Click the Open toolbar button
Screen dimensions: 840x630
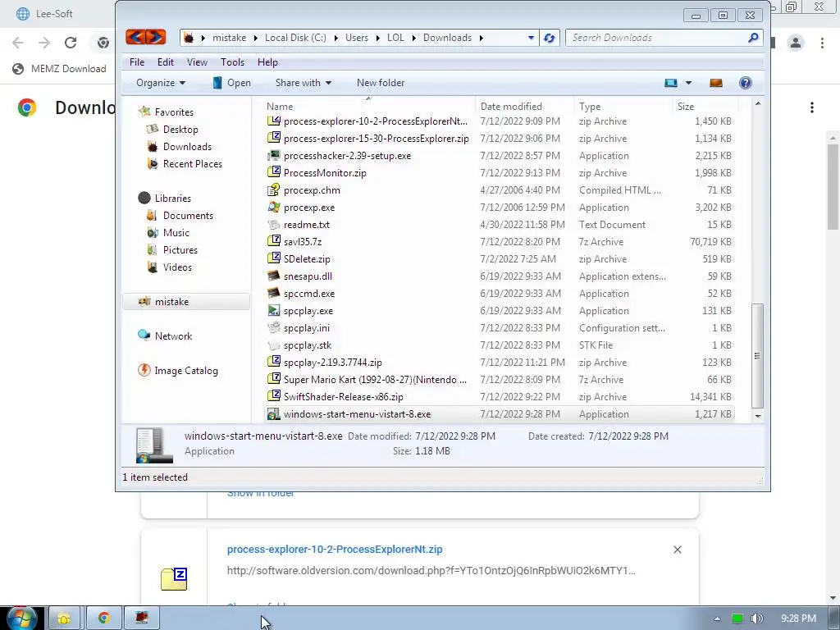click(x=231, y=83)
